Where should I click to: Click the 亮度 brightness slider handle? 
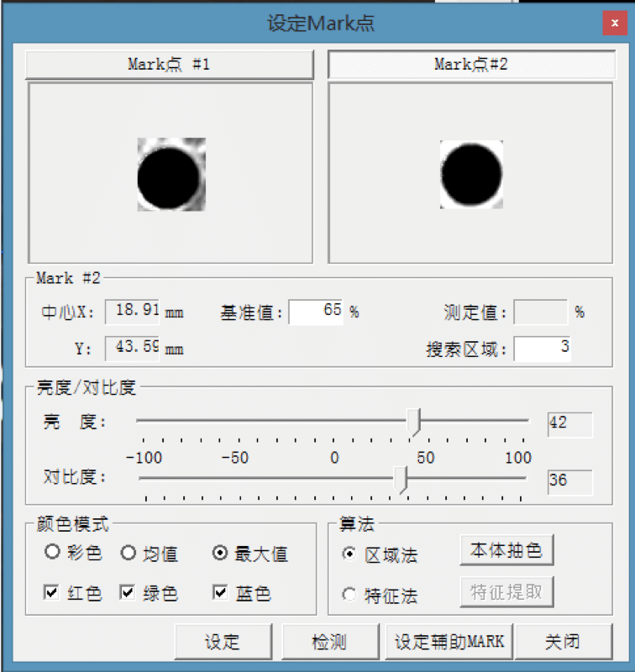click(413, 422)
